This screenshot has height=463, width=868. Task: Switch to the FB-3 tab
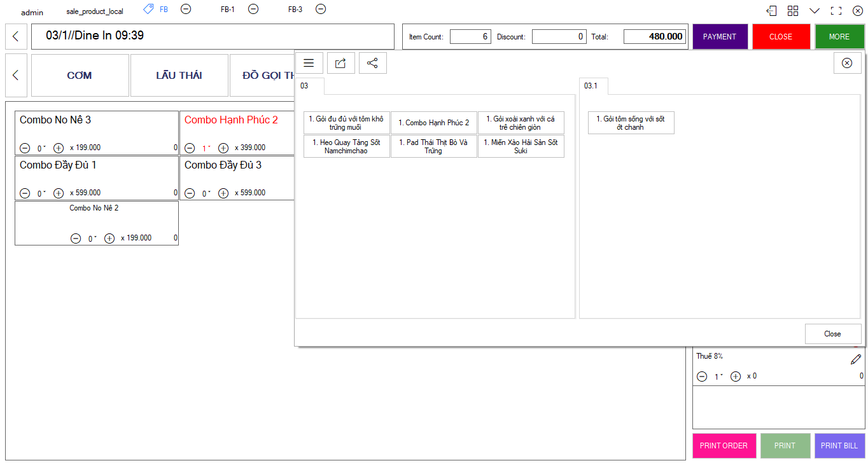295,10
